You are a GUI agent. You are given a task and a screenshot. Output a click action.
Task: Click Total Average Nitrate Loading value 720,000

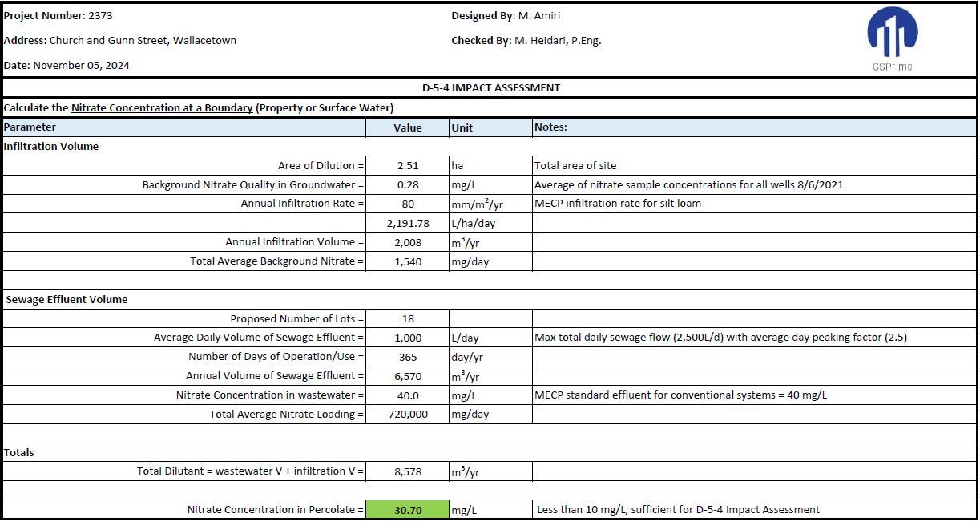(x=407, y=415)
